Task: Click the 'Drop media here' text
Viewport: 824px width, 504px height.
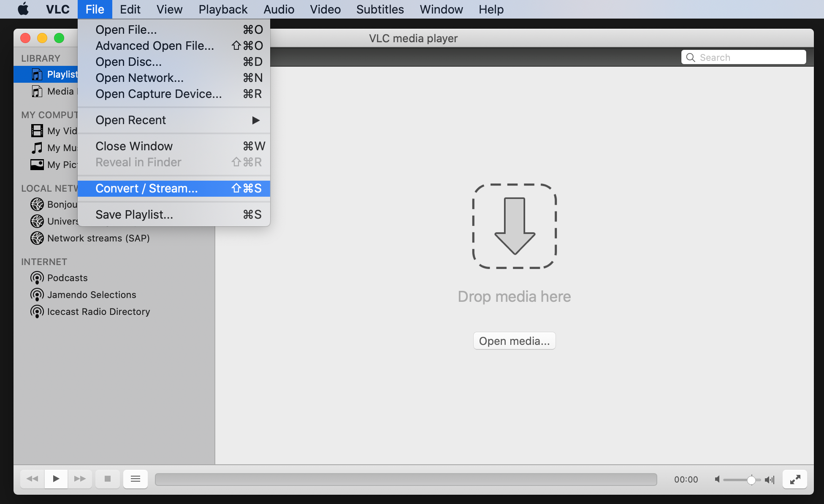Action: pyautogui.click(x=514, y=297)
